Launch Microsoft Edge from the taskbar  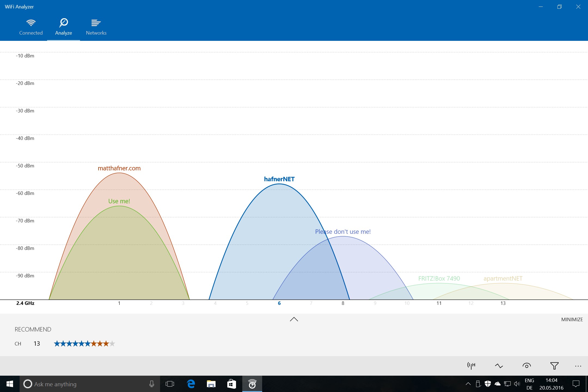pyautogui.click(x=191, y=384)
